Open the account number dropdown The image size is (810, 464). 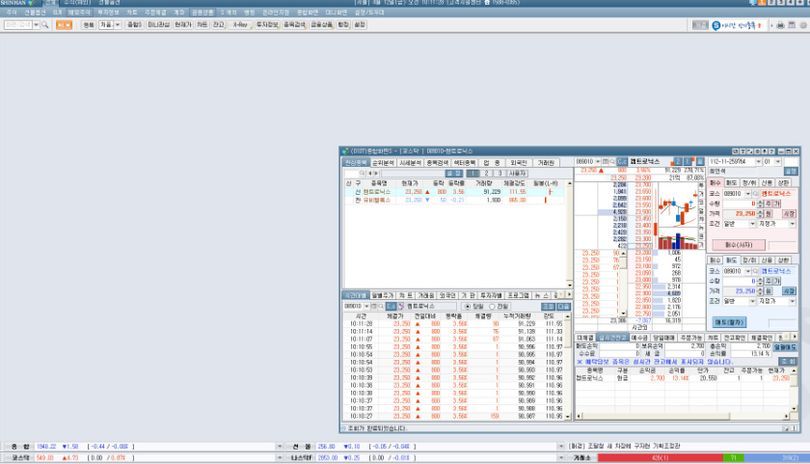click(x=759, y=162)
